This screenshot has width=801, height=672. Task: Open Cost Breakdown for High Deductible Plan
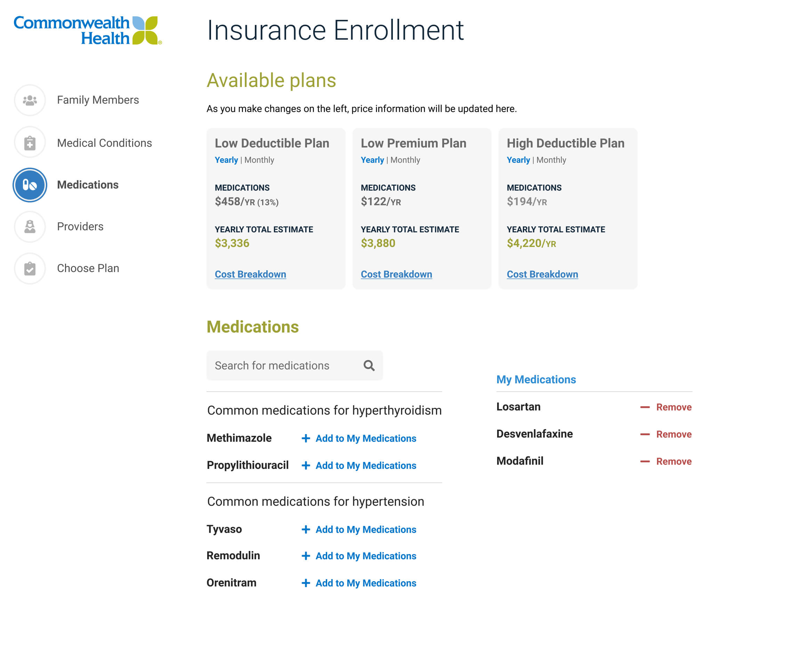[x=542, y=274]
